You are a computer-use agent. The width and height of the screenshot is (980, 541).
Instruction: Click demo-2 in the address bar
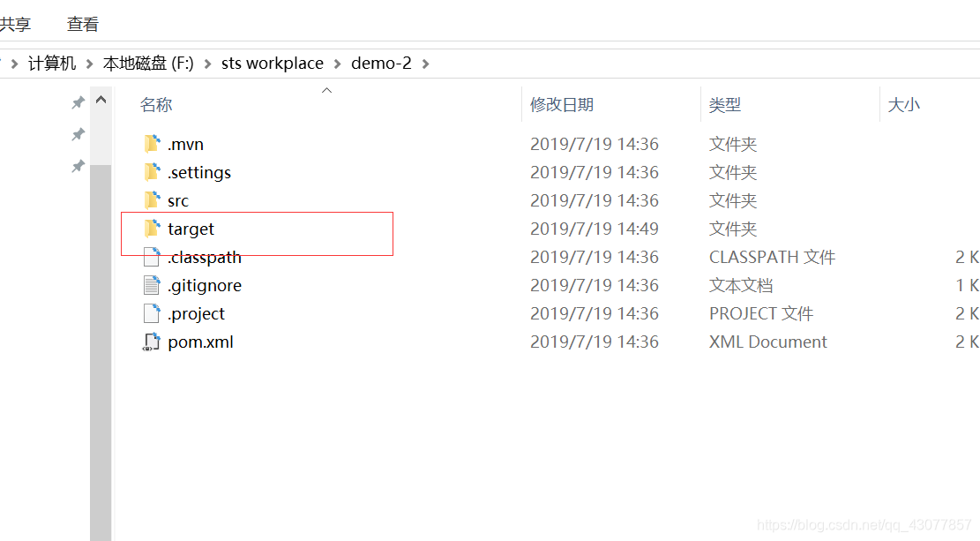(x=381, y=63)
